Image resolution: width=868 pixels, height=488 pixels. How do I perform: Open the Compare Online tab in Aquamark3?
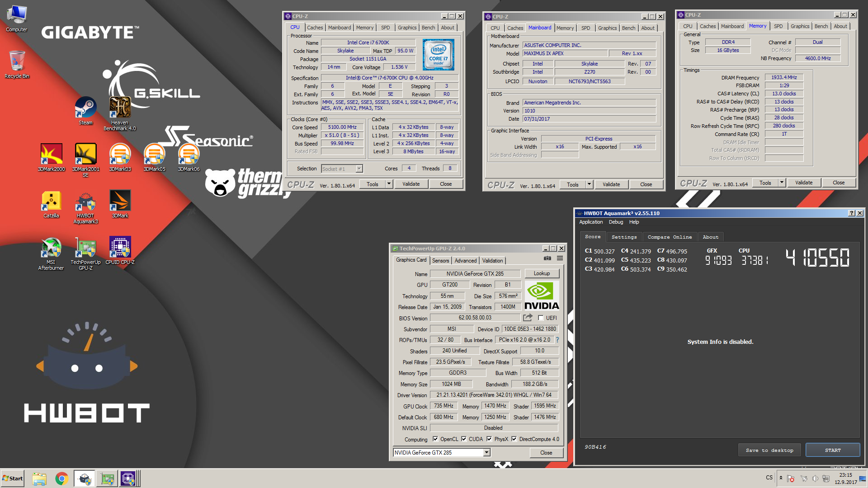click(x=670, y=237)
